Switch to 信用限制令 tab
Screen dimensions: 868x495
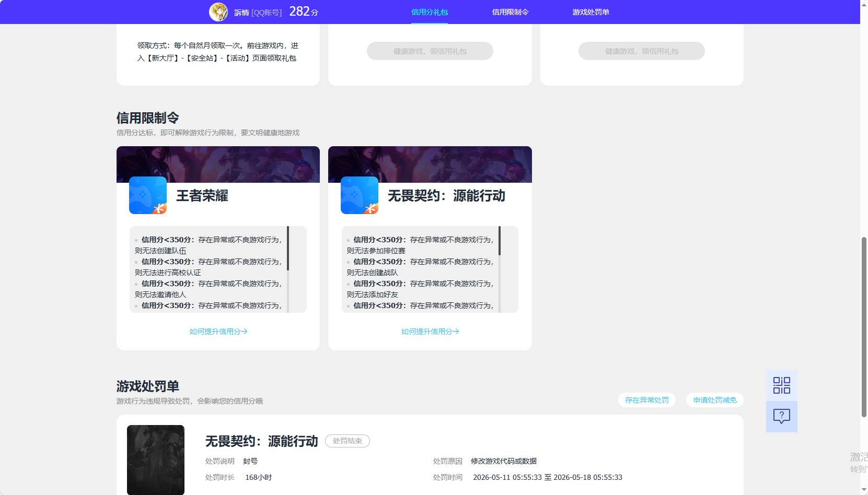click(510, 12)
